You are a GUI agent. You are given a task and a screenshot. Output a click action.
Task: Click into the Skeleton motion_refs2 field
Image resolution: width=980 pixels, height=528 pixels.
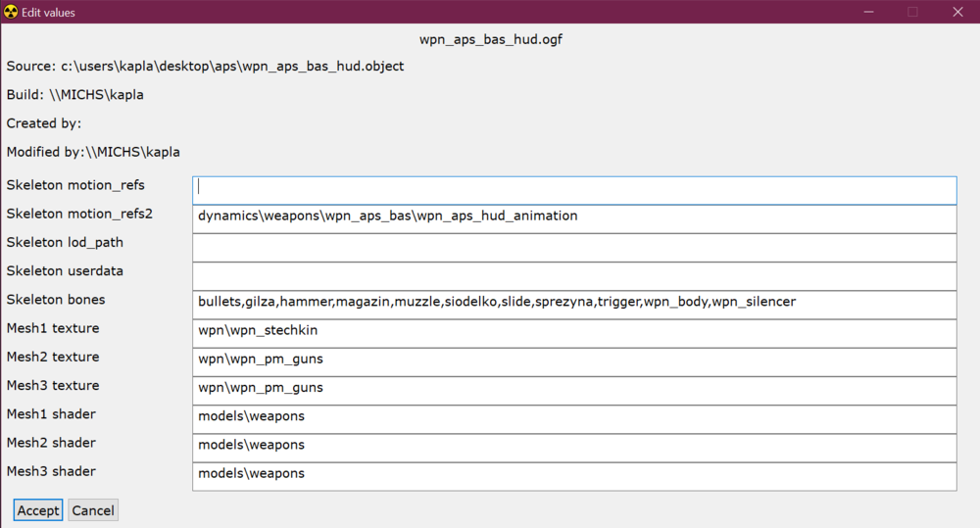pyautogui.click(x=573, y=218)
